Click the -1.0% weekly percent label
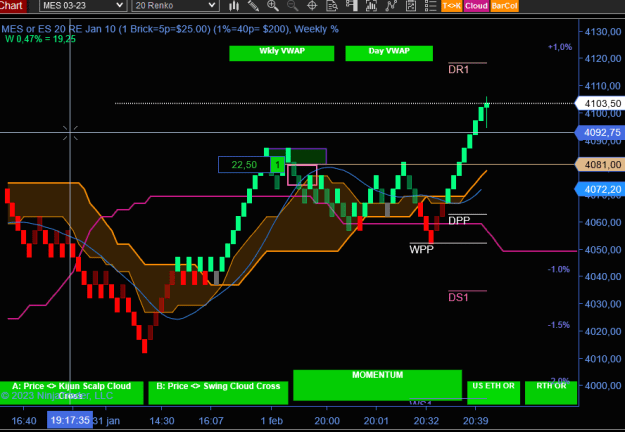The width and height of the screenshot is (625, 432). 559,269
